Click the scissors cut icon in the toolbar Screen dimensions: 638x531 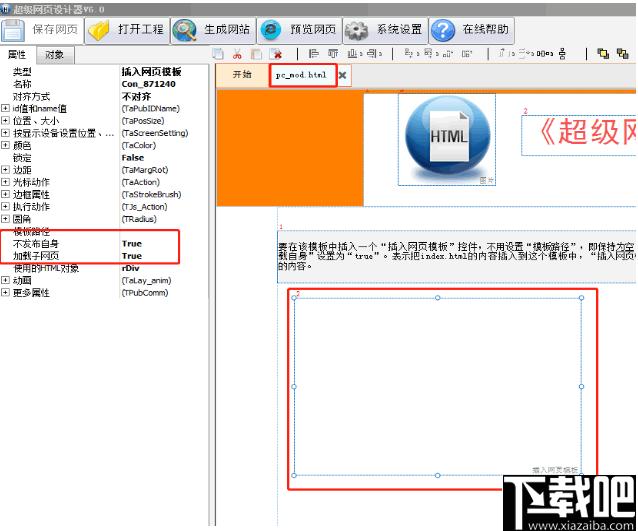238,54
